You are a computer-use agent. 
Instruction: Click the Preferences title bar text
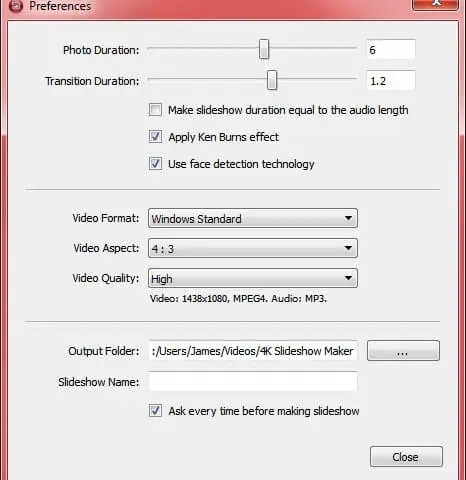click(60, 6)
